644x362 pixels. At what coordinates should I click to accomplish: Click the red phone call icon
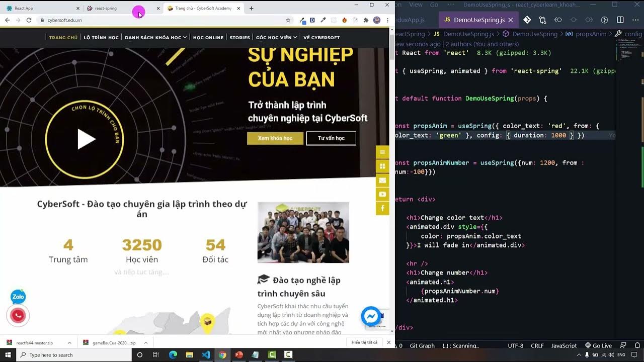[18, 315]
